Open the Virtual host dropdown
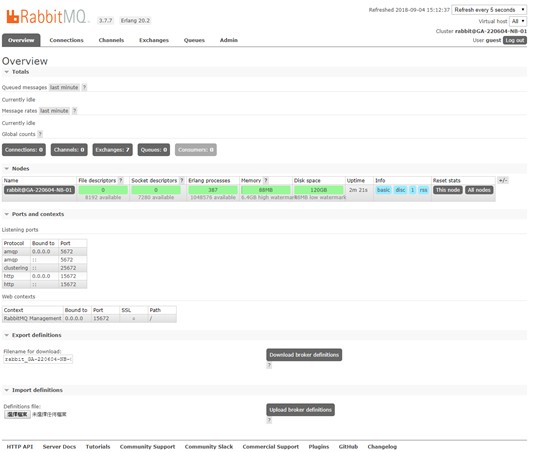The width and height of the screenshot is (534, 452). 518,21
